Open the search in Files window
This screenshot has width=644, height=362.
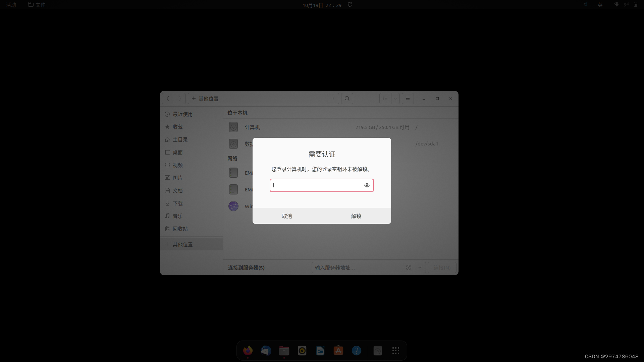(x=347, y=99)
